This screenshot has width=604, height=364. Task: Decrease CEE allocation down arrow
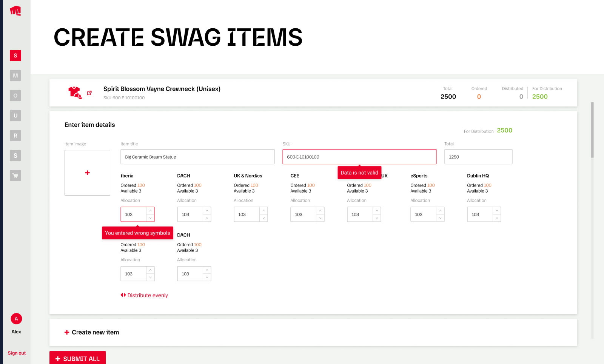[x=320, y=218]
